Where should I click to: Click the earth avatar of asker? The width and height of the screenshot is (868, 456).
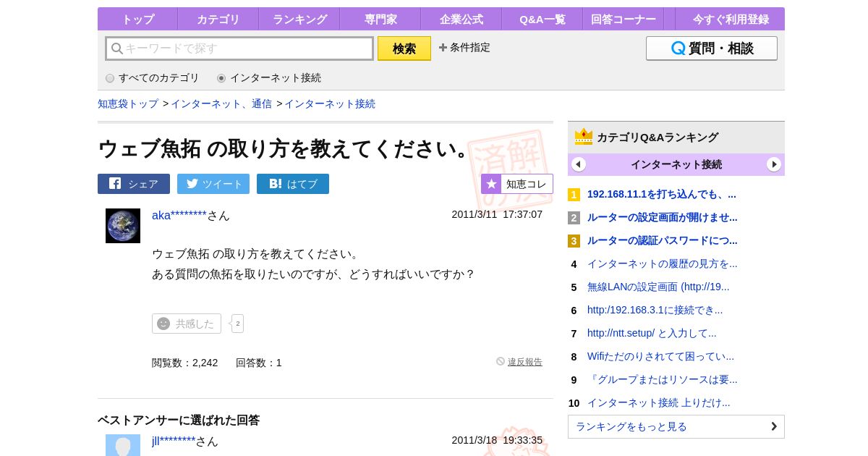123,226
